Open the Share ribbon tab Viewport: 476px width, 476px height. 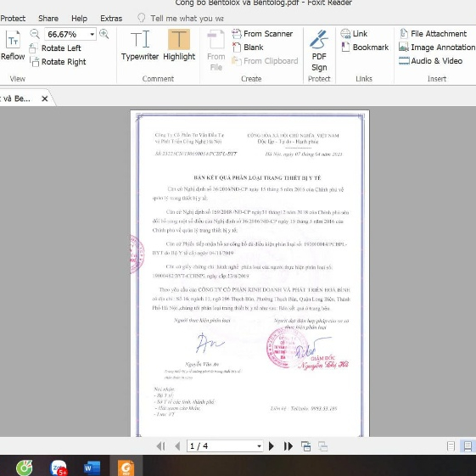coord(48,19)
